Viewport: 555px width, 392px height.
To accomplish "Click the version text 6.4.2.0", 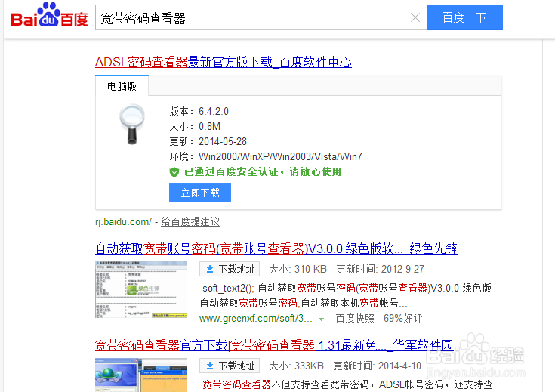I will click(214, 111).
